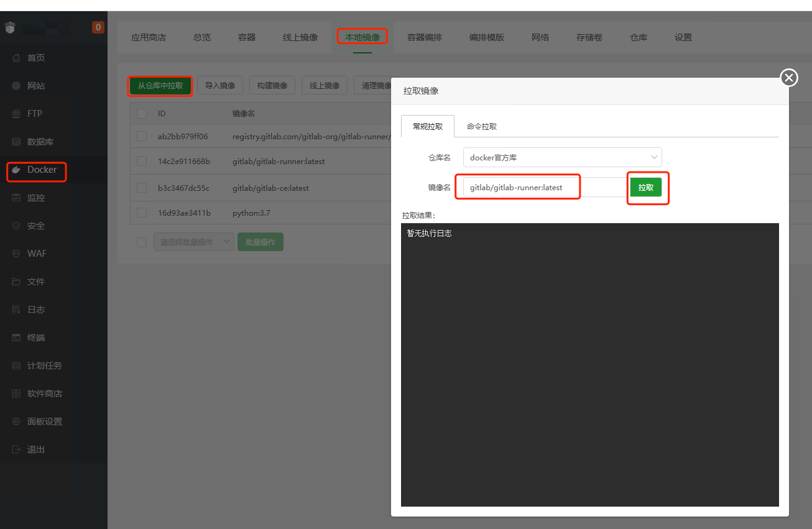Click the log icon beside 日志
The image size is (812, 529).
click(x=16, y=310)
